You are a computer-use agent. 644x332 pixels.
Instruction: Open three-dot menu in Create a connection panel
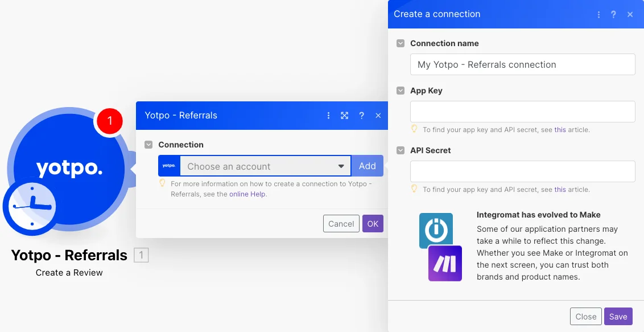[598, 14]
